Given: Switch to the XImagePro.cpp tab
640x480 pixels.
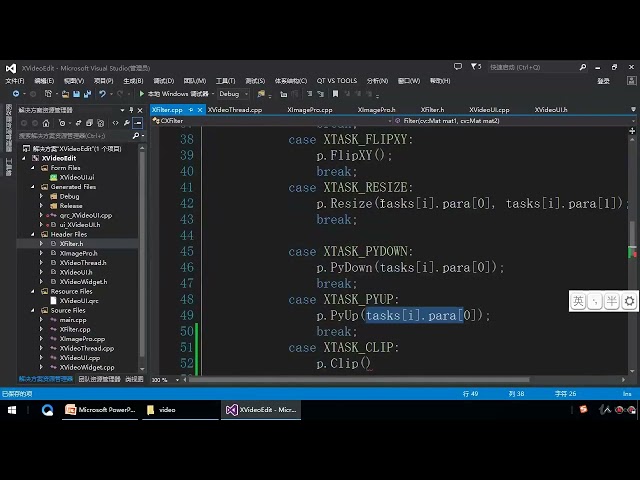Looking at the screenshot, I should point(310,110).
